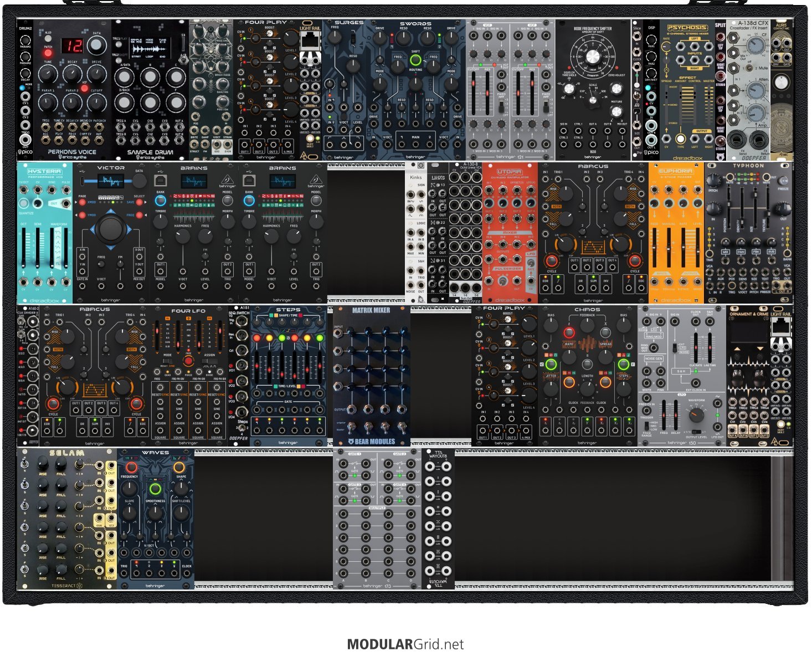Screen dimensions: 812x656
Task: Toggle the ASSIGN switch on Four LFO
Action: [209, 361]
